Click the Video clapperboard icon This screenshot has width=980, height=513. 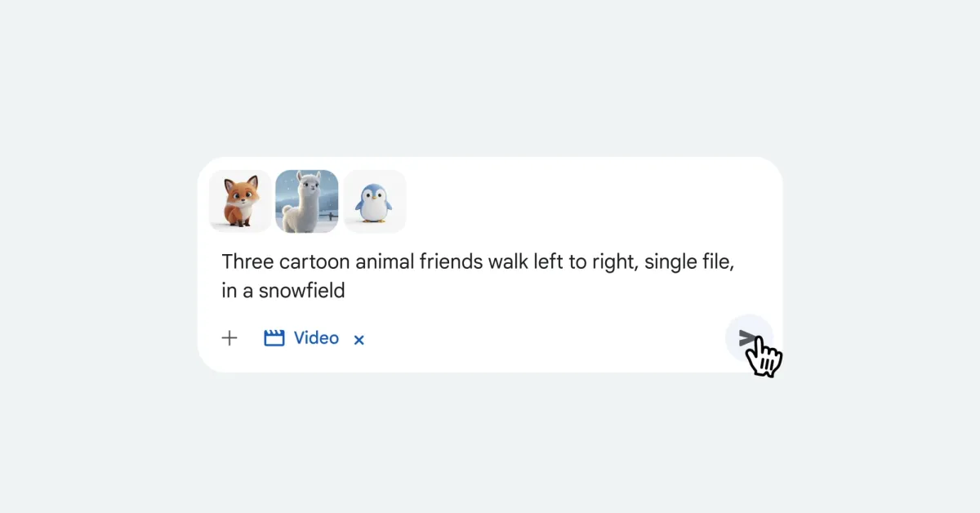pyautogui.click(x=274, y=338)
